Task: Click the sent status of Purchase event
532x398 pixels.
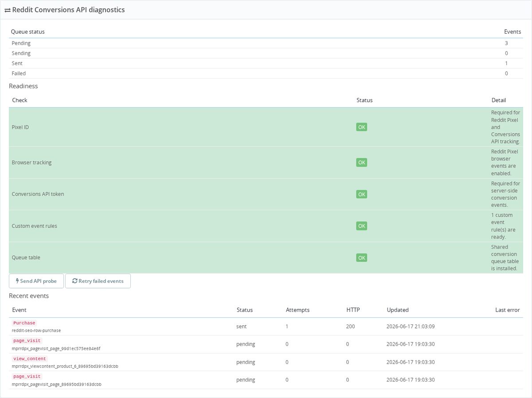Action: pos(242,326)
